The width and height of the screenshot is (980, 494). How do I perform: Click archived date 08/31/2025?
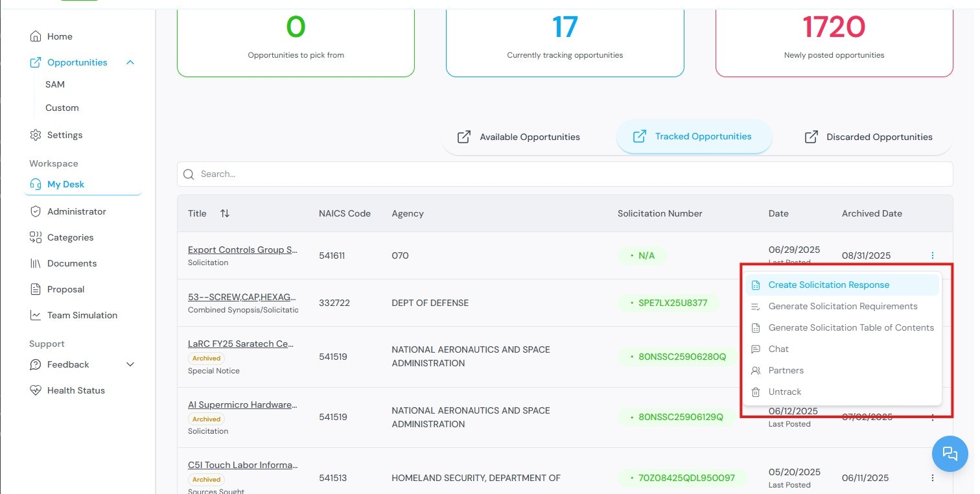tap(867, 255)
